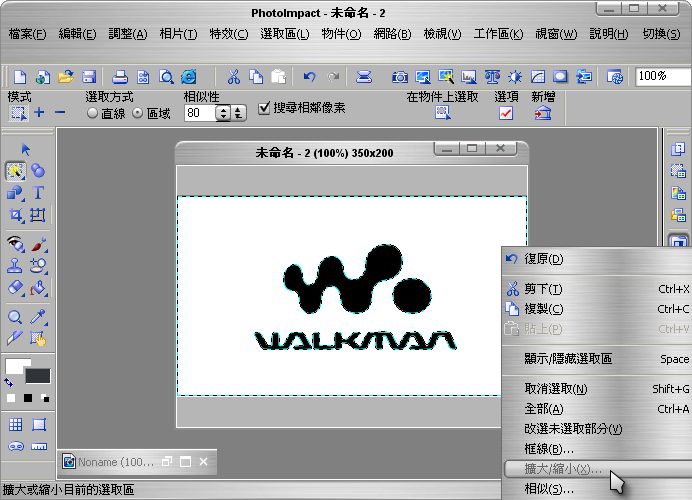Save file with the floppy disk icon
Viewport: 692px width, 500px height.
click(89, 77)
